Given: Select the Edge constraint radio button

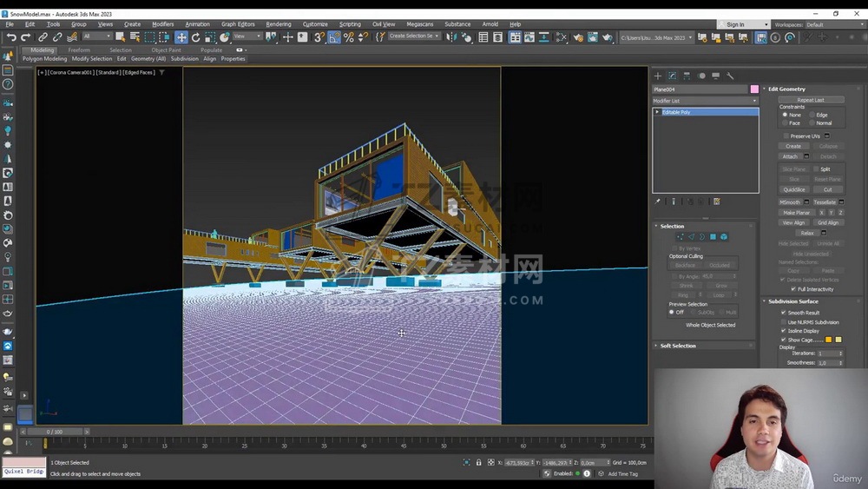Looking at the screenshot, I should pyautogui.click(x=812, y=115).
